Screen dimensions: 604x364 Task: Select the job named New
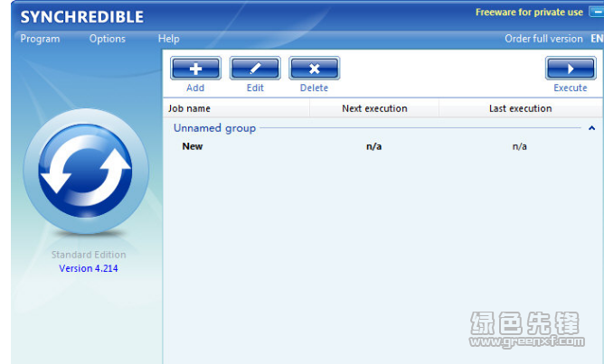[x=193, y=146]
